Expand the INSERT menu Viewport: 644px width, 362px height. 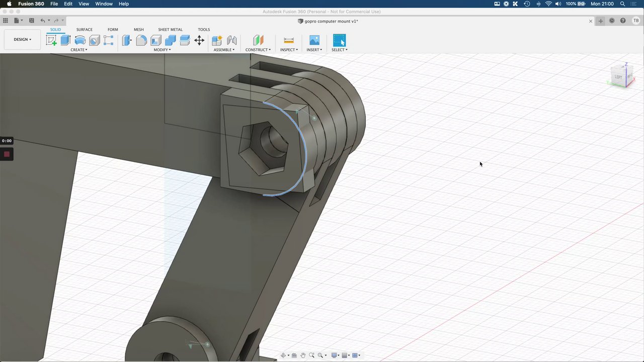point(314,50)
